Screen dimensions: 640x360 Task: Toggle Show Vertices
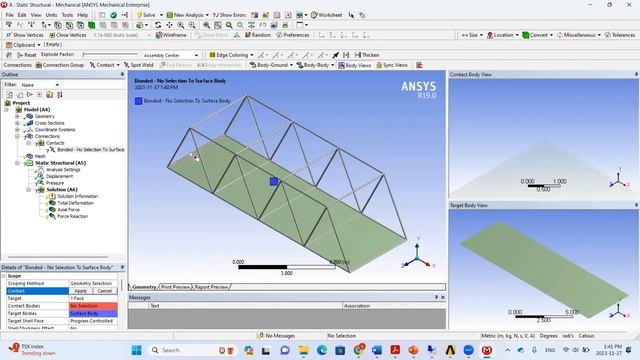(24, 35)
